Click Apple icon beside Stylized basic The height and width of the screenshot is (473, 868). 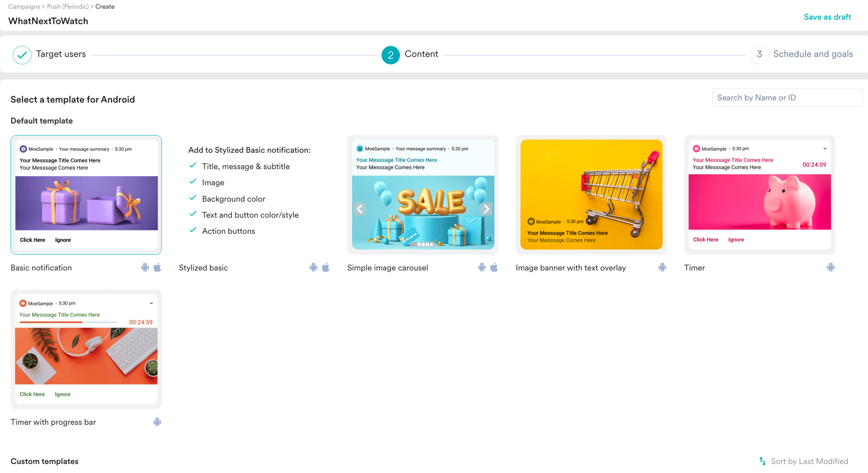click(x=325, y=267)
